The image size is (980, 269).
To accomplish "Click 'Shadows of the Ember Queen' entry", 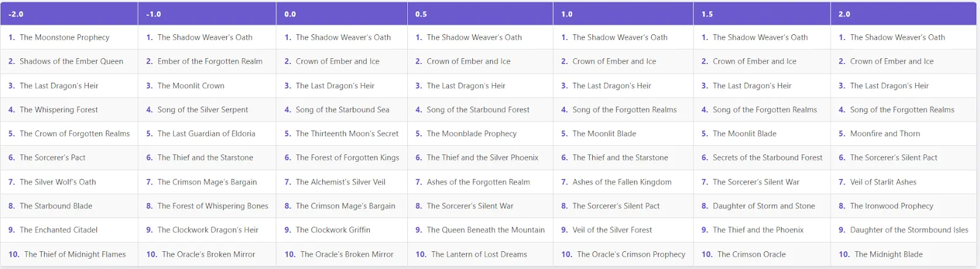I will coord(71,61).
